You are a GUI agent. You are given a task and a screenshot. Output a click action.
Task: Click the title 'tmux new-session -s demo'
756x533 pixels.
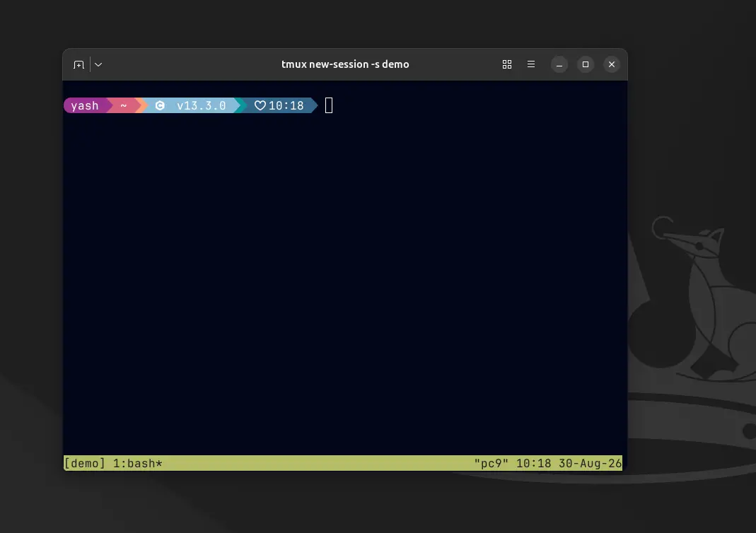(x=345, y=64)
